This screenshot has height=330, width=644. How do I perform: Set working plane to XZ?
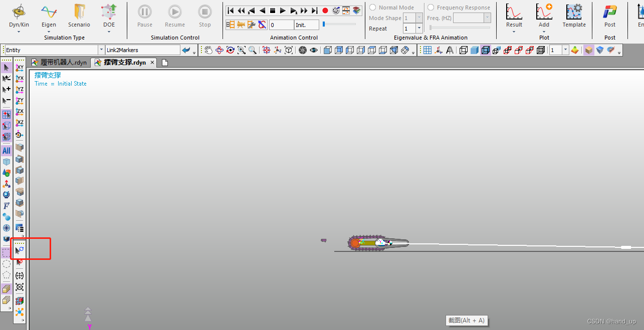[20, 123]
